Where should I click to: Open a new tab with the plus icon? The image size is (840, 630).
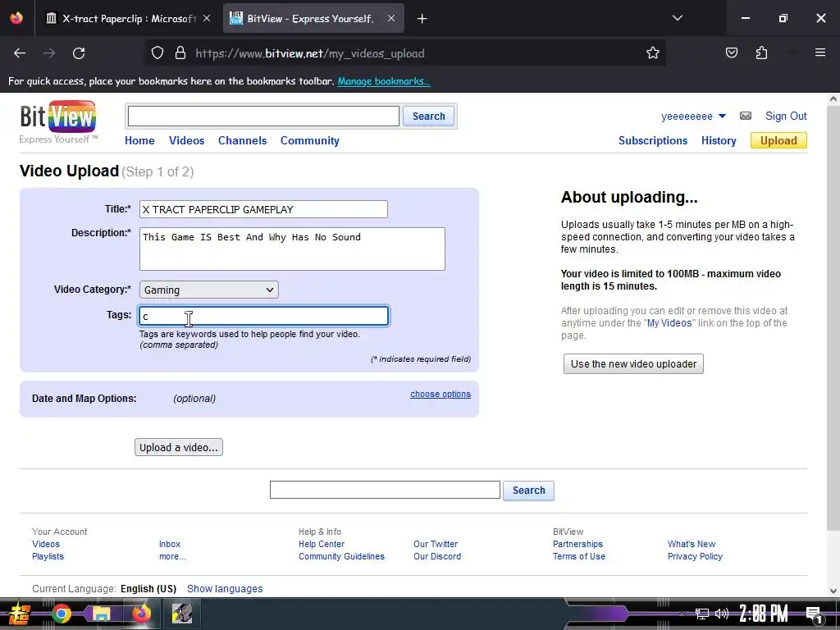(x=422, y=19)
